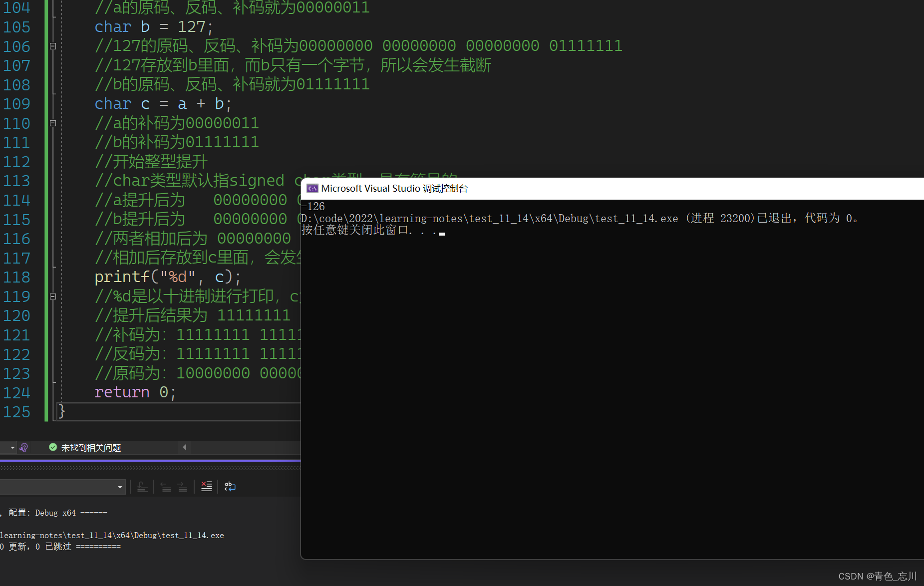Toggle word wrap in the Output panel
The image size is (924, 586).
click(x=230, y=486)
